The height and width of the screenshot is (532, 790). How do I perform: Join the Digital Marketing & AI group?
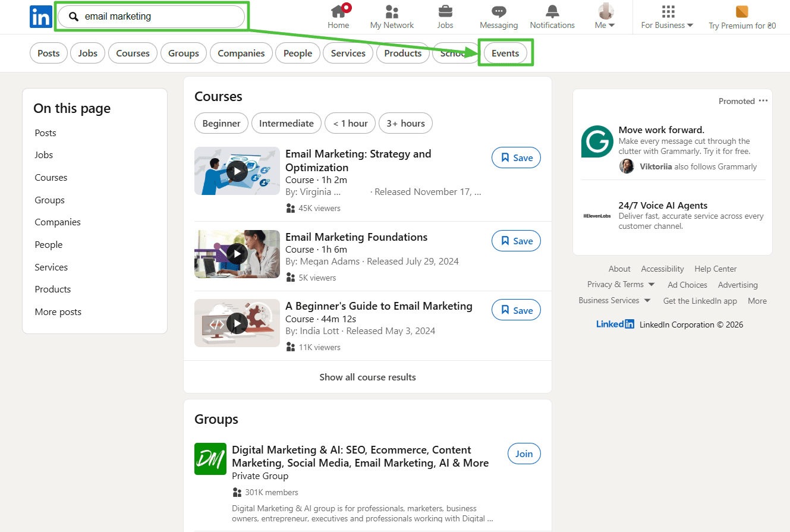click(524, 454)
